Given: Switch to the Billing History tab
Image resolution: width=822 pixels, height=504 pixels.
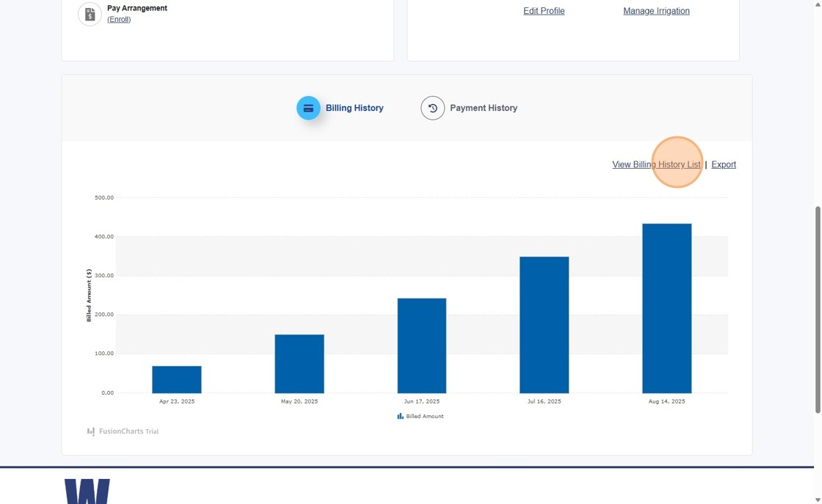Looking at the screenshot, I should pos(354,108).
